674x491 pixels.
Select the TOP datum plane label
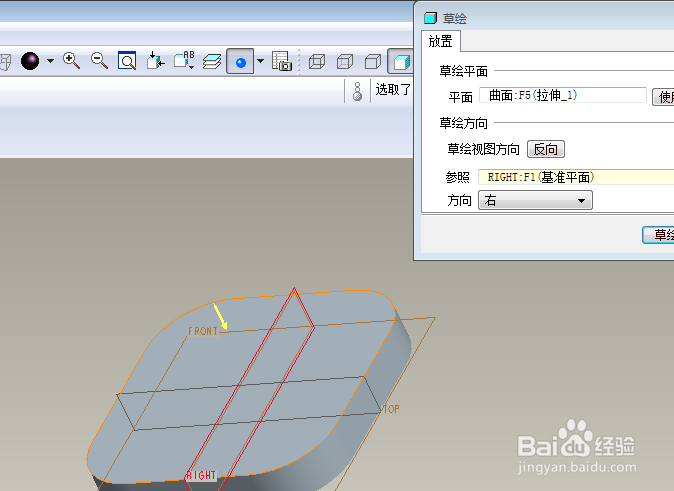(391, 409)
